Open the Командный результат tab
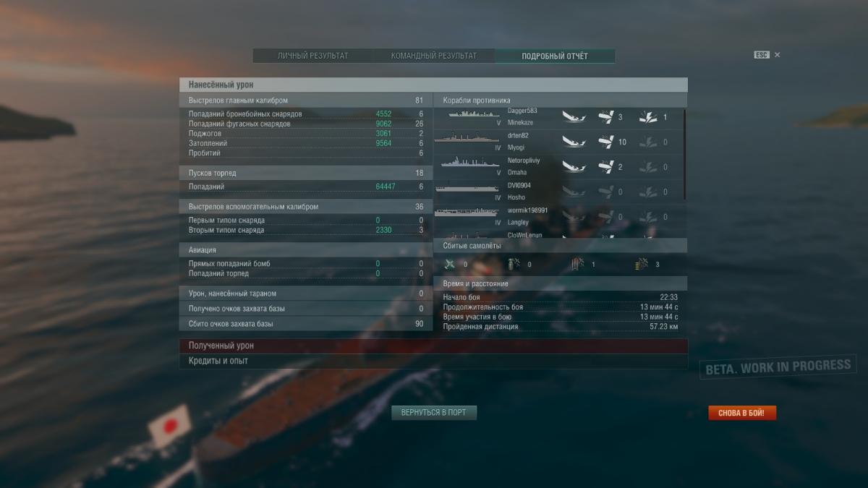The height and width of the screenshot is (488, 868). click(434, 56)
